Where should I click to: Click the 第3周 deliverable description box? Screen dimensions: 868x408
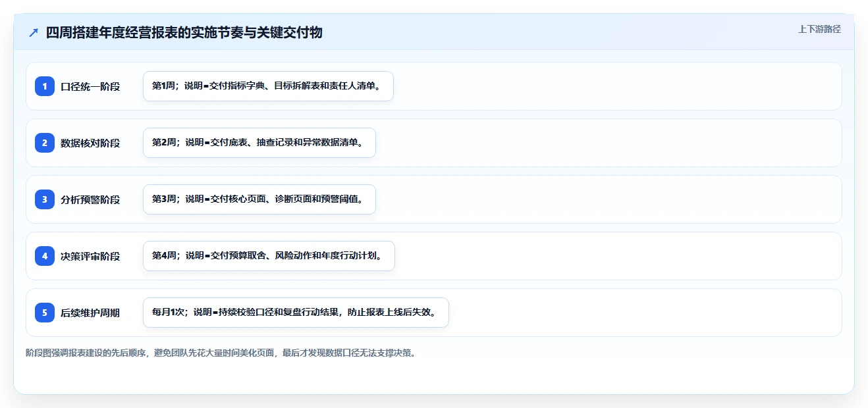point(259,199)
